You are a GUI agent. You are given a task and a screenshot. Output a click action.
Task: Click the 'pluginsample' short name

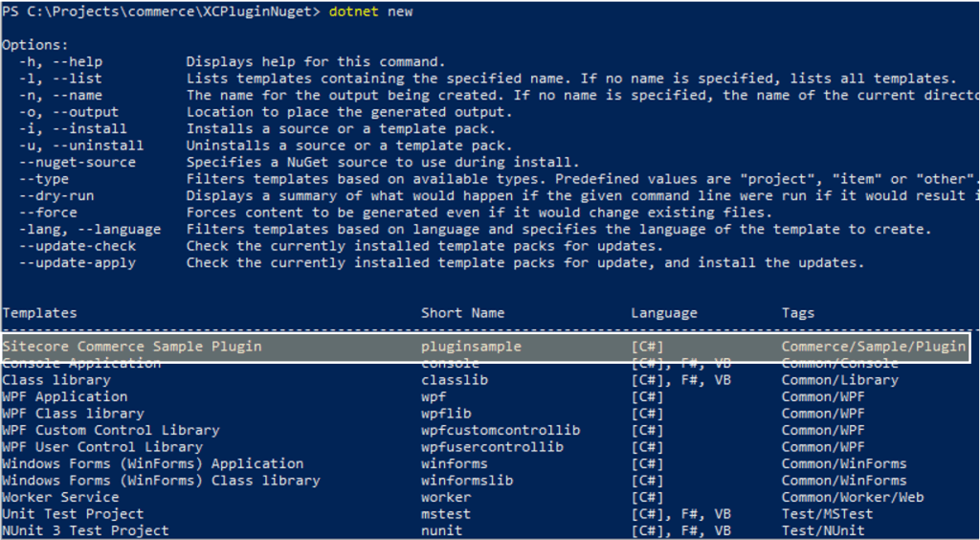coord(471,347)
